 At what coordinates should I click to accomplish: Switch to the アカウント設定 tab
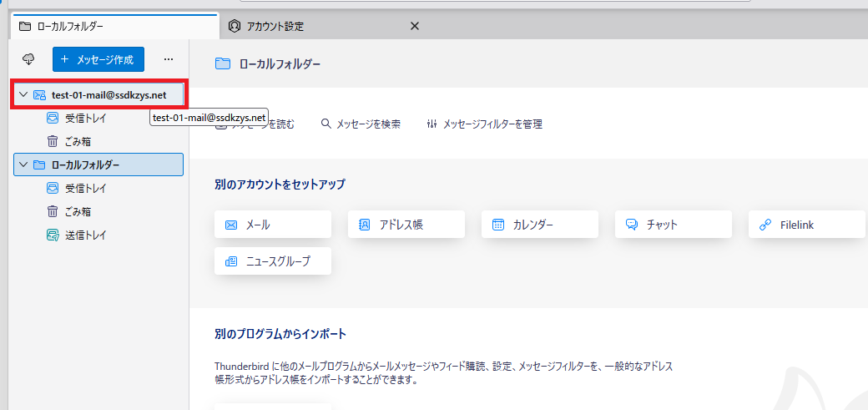tap(275, 27)
